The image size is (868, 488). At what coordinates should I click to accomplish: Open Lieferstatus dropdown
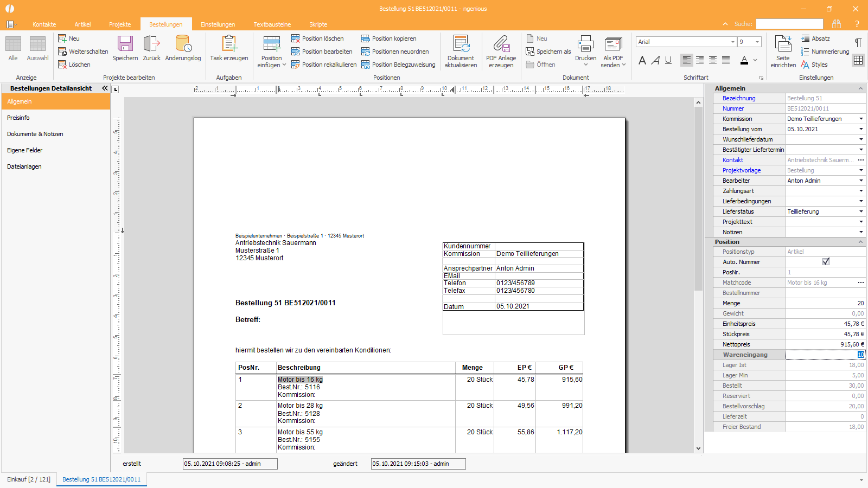point(861,211)
